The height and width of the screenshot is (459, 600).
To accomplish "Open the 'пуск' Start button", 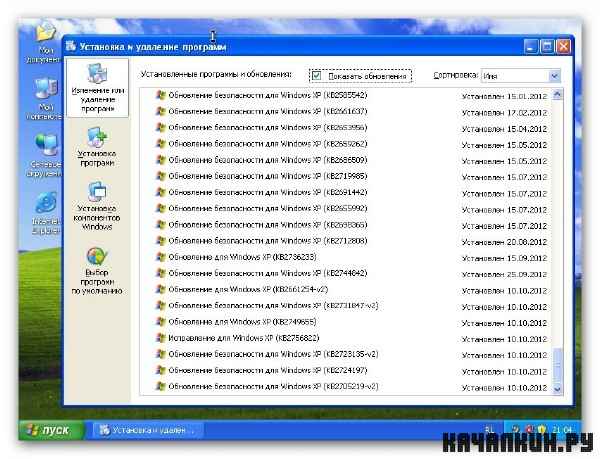I will (51, 430).
